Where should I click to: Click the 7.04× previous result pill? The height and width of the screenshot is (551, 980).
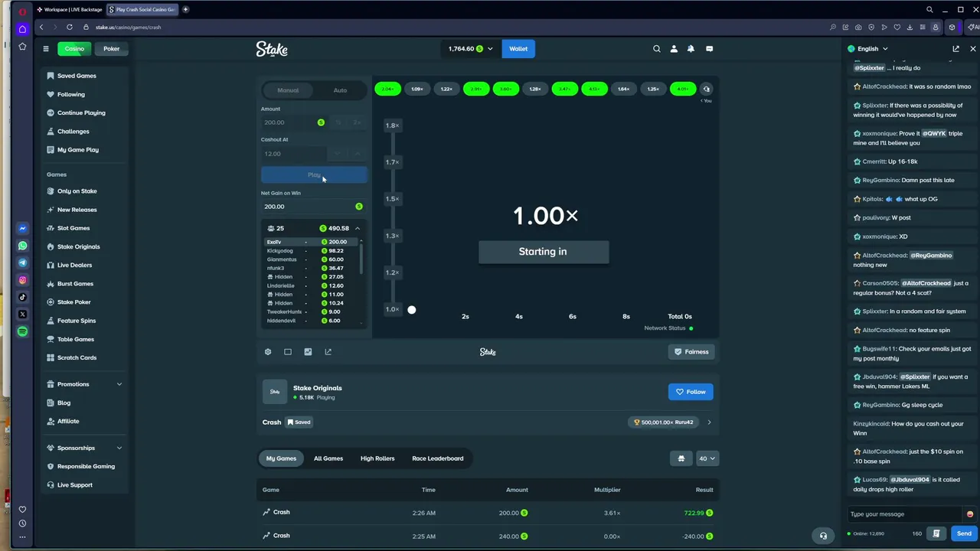(x=387, y=89)
